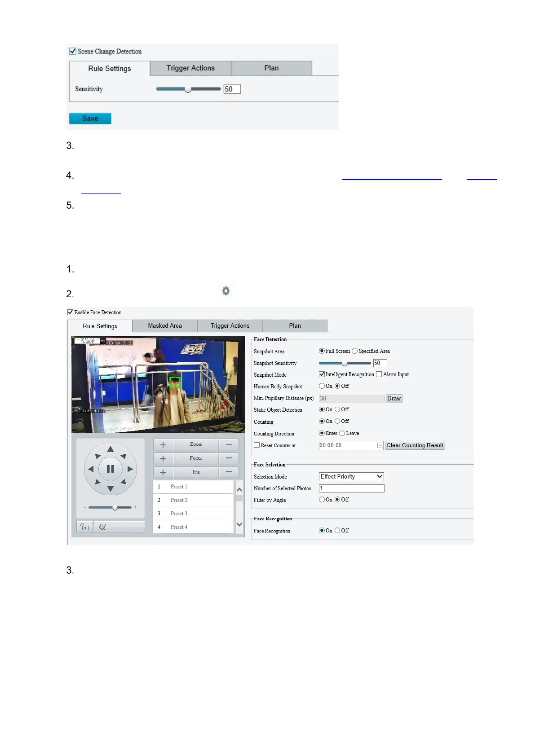Screen dimensions: 535x756
Task: Pause PTZ movement with center button
Action: [111, 469]
